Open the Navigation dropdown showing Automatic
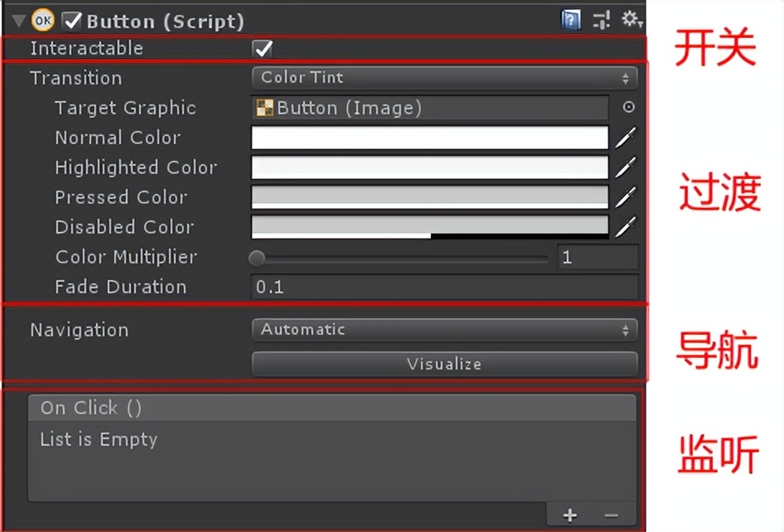 click(444, 330)
